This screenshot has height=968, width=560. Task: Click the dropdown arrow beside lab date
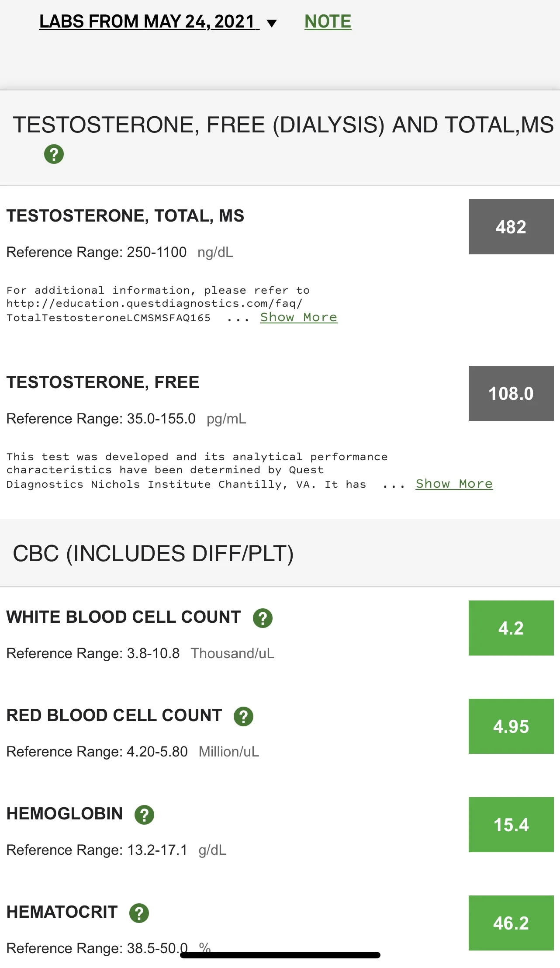tap(272, 23)
